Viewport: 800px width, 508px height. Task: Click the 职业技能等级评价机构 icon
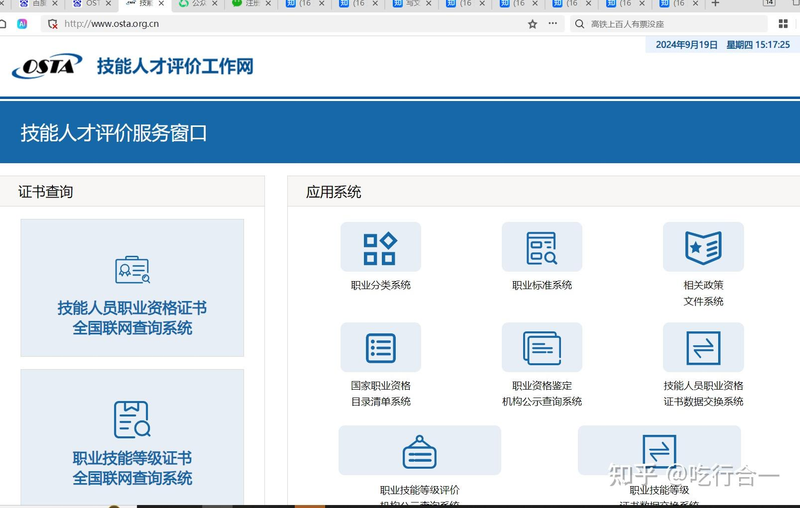pyautogui.click(x=419, y=451)
